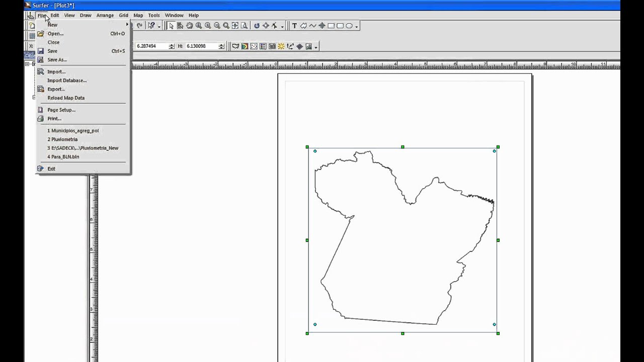Click the Redo arrow icon
This screenshot has width=644, height=362.
[x=139, y=26]
